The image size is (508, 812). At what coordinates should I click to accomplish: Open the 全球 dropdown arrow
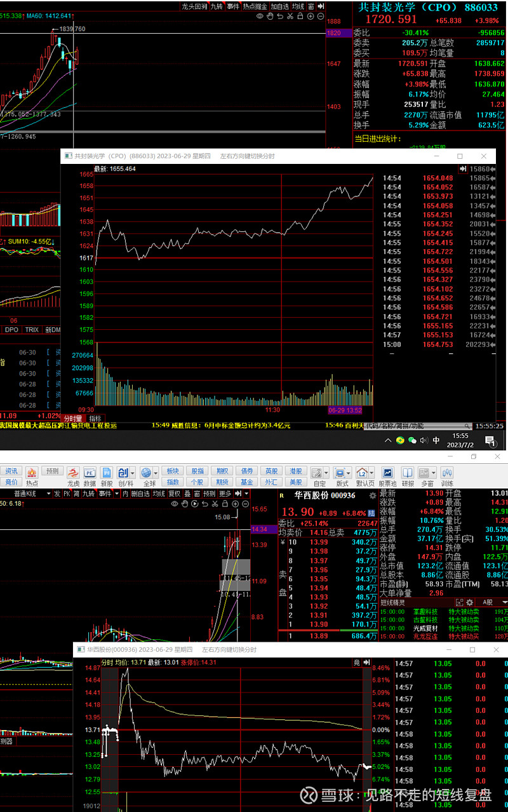[156, 473]
